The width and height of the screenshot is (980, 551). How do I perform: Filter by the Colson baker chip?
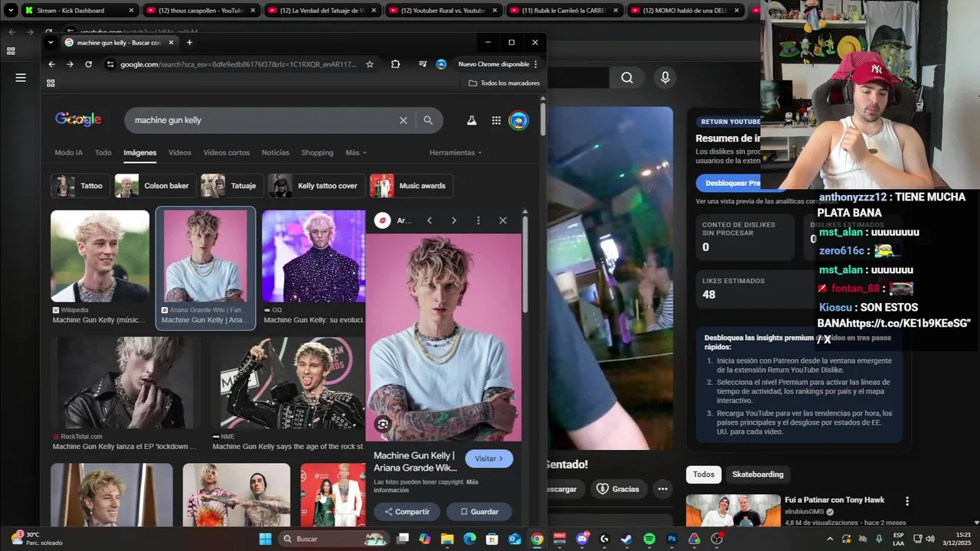pyautogui.click(x=155, y=186)
